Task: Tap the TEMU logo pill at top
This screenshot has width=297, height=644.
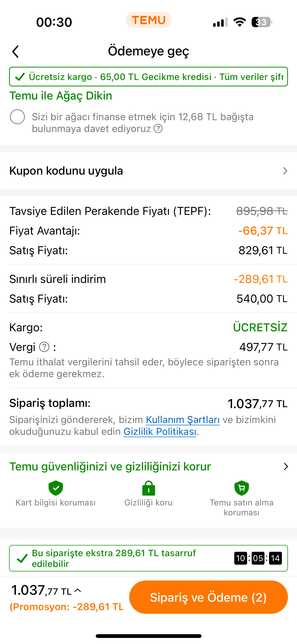Action: click(x=149, y=20)
